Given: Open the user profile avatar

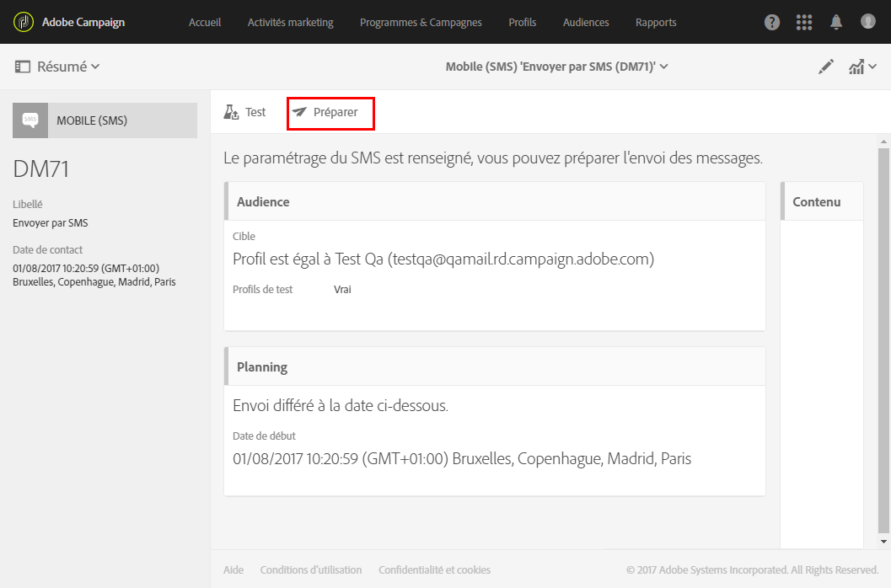Looking at the screenshot, I should [868, 22].
